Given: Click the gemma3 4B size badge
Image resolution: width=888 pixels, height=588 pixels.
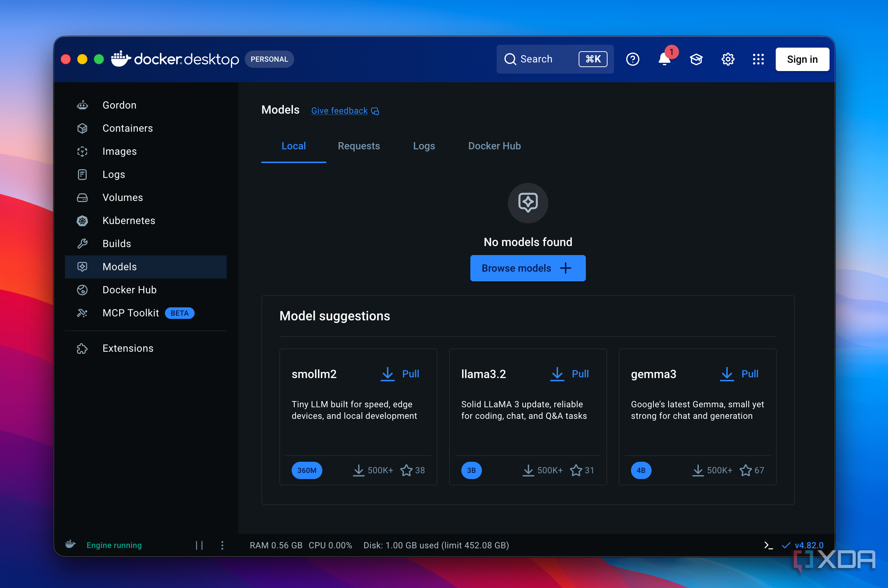Looking at the screenshot, I should [x=641, y=470].
